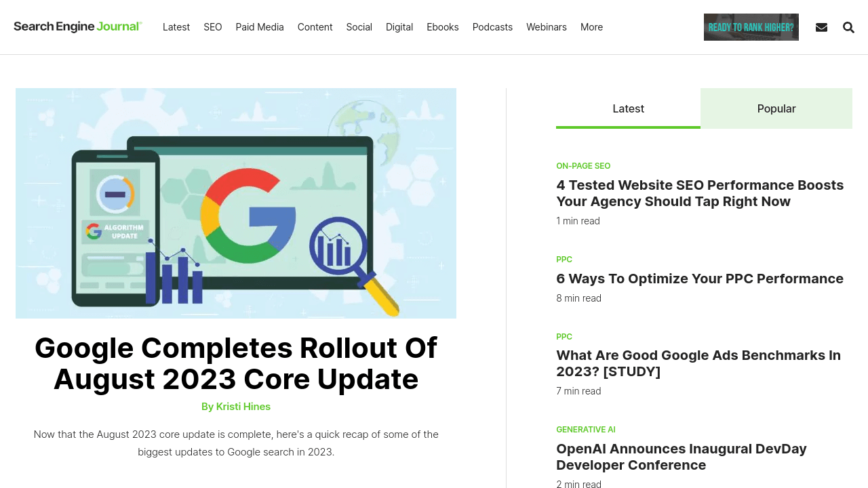
Task: Open the envelope newsletter icon
Action: coord(821,27)
